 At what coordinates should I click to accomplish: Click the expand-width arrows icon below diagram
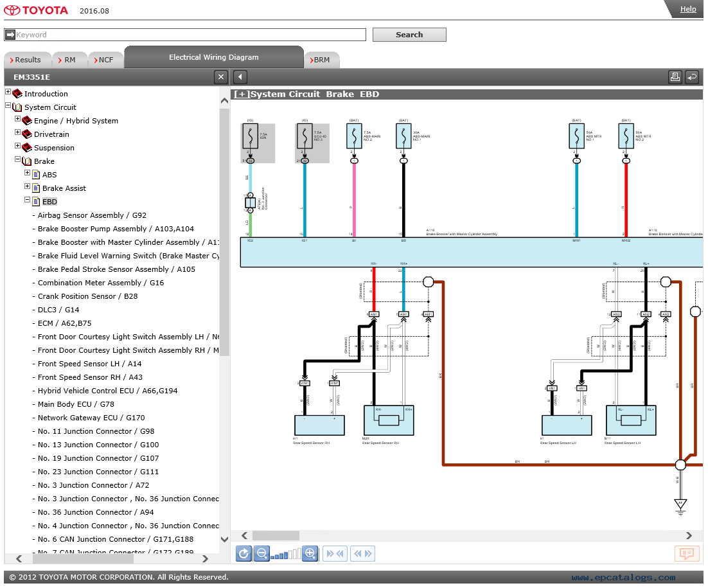[363, 553]
